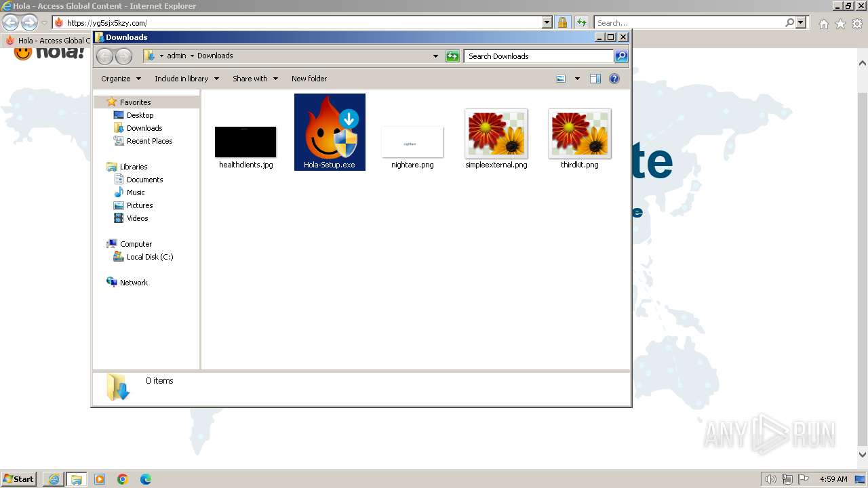The width and height of the screenshot is (868, 488).
Task: Click IE Home icon
Action: [x=823, y=24]
